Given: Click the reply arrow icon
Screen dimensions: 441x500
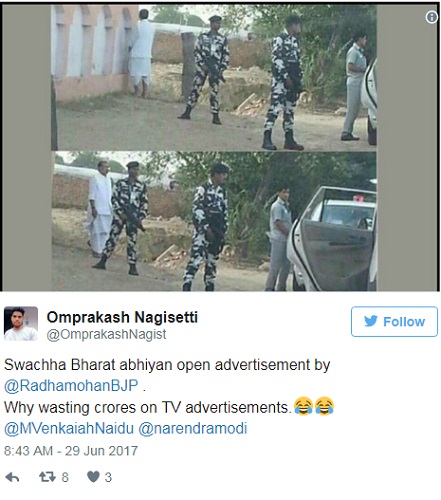Looking at the screenshot, I should pos(12,477).
